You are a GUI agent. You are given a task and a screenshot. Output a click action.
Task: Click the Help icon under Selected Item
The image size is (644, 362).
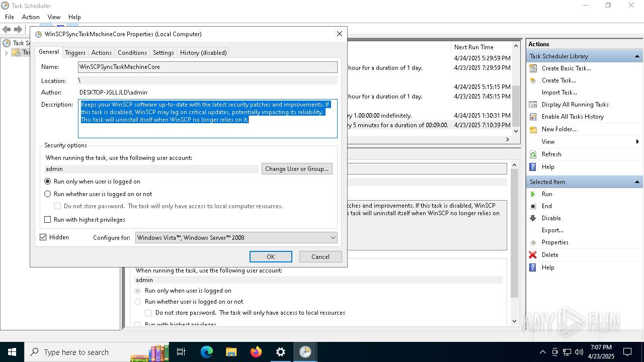click(x=533, y=267)
